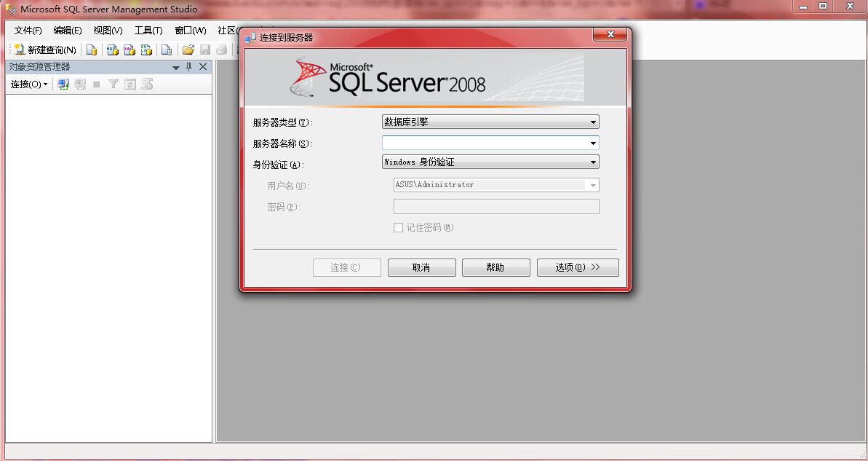Open a new Database Engine Query
The width and height of the screenshot is (868, 461).
tap(91, 50)
